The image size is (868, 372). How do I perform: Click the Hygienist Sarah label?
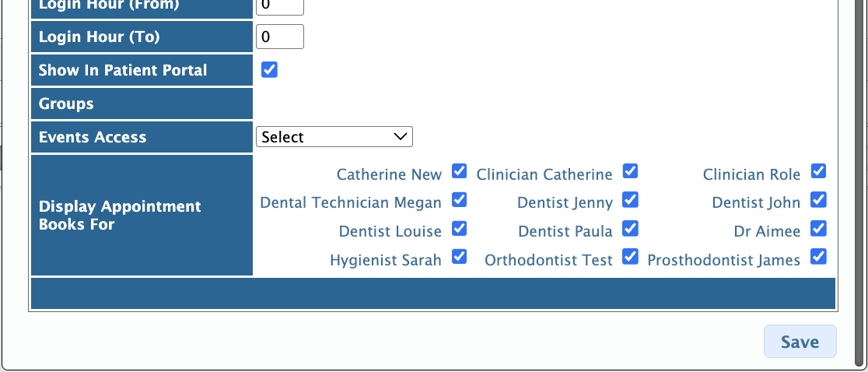coord(385,260)
